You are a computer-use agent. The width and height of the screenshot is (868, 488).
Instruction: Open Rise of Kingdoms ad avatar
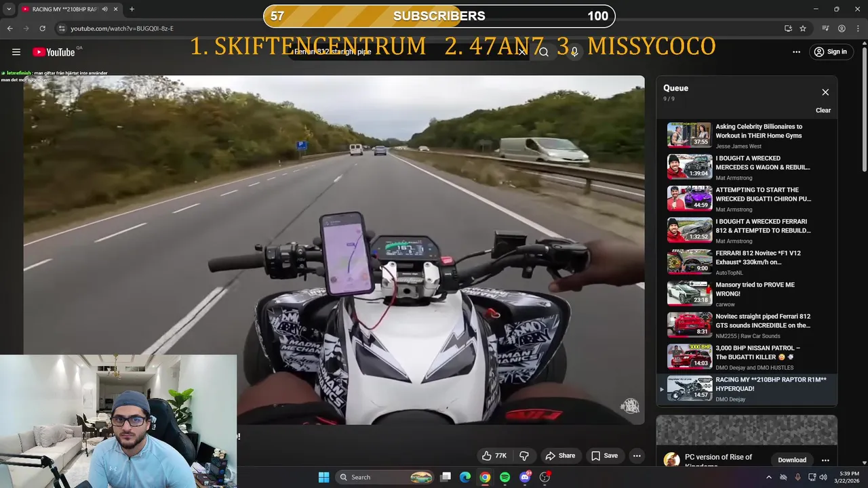pyautogui.click(x=671, y=460)
